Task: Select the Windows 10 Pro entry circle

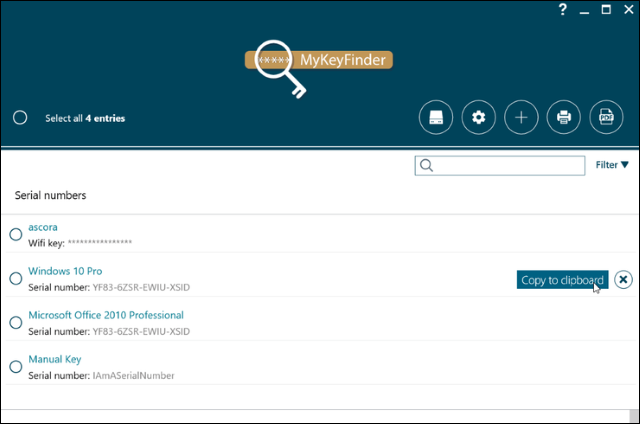Action: click(x=16, y=278)
